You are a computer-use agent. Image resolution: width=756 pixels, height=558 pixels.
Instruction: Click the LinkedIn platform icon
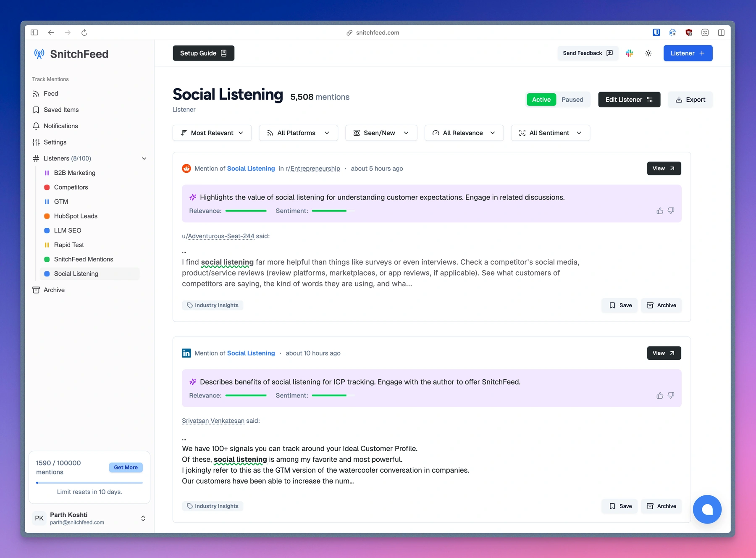coord(186,353)
